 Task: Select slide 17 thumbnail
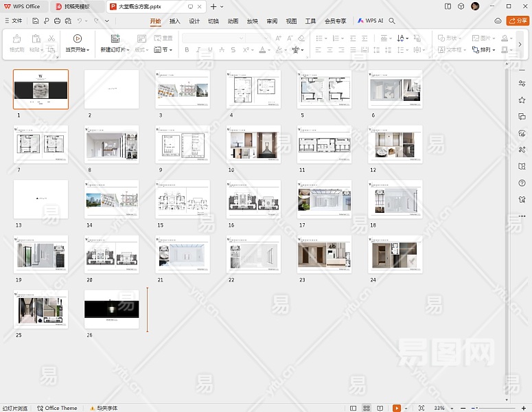coord(325,200)
